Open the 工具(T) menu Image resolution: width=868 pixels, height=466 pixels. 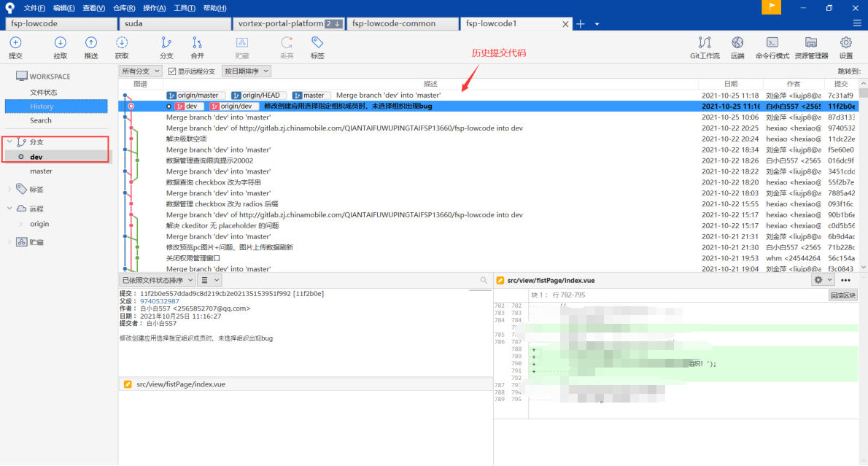pos(185,8)
